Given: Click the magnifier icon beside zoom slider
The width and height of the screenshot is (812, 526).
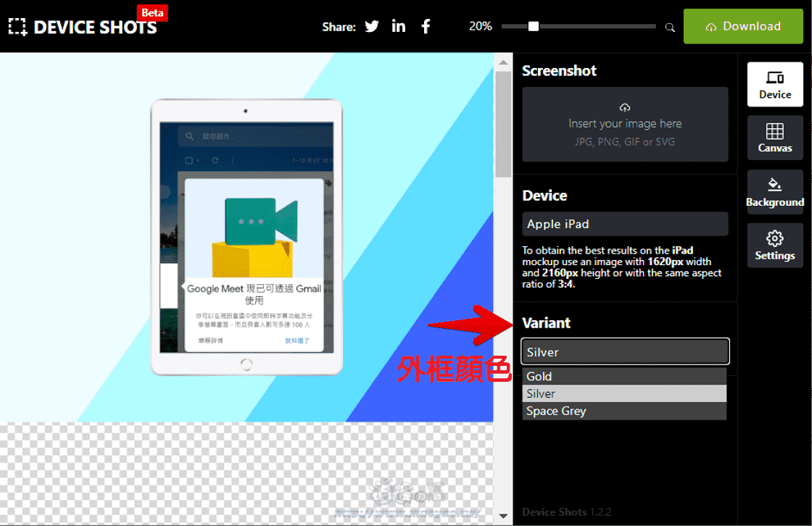Looking at the screenshot, I should tap(670, 28).
